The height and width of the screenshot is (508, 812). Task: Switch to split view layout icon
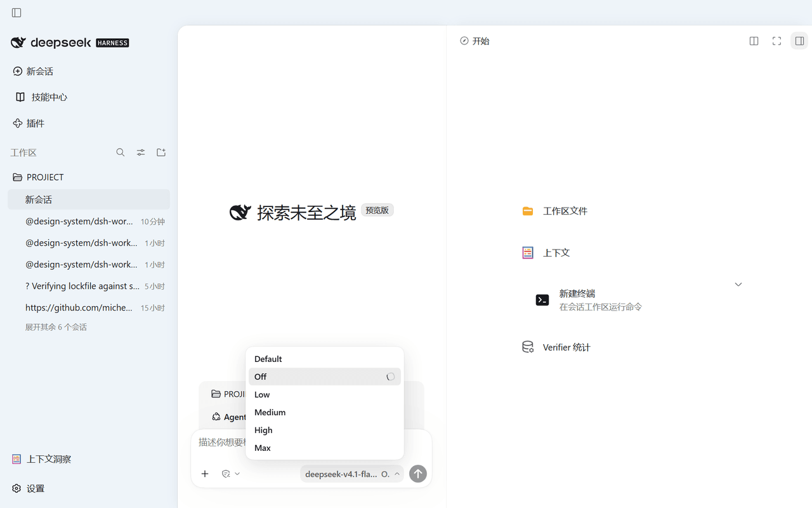754,41
